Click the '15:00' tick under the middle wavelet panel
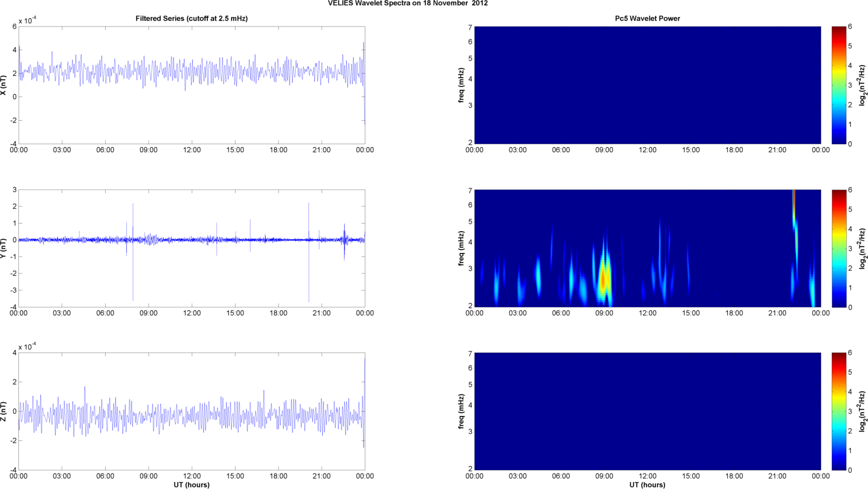Screen dimensions: 868x489 click(691, 313)
